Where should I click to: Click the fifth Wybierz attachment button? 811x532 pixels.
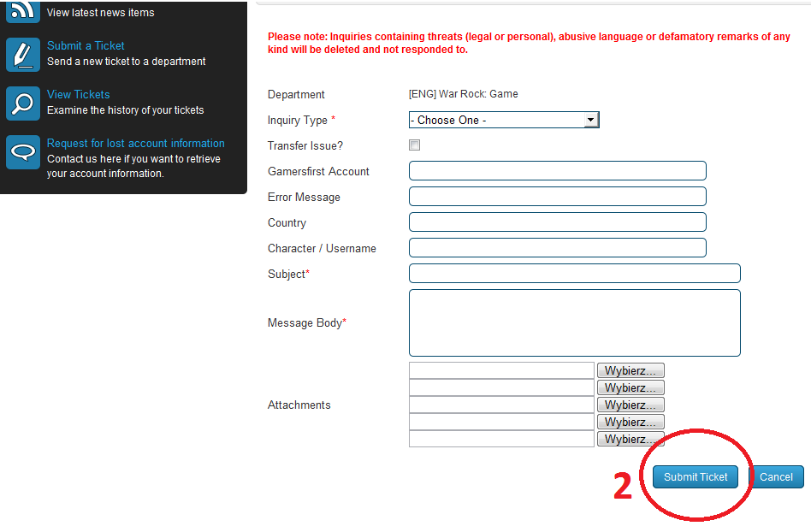630,439
